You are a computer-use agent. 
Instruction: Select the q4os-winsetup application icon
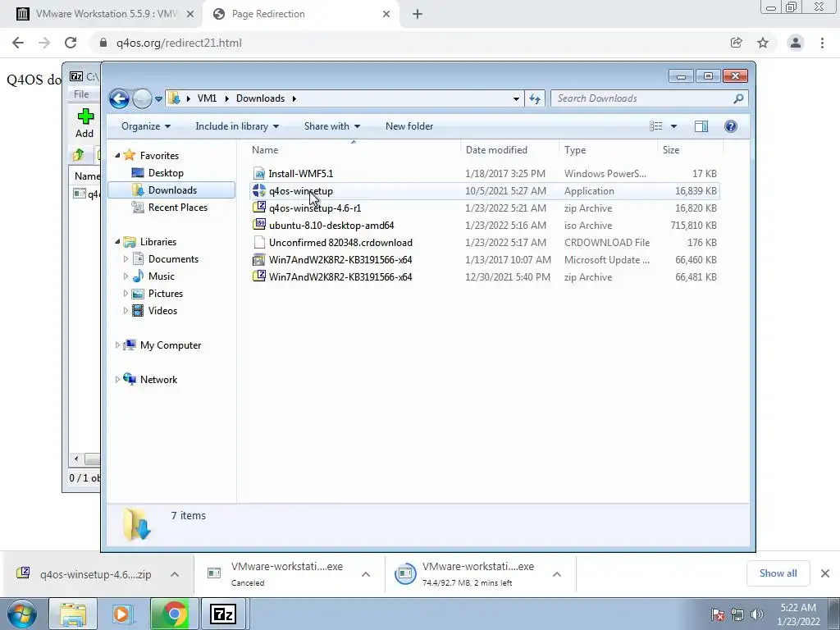[x=259, y=190]
